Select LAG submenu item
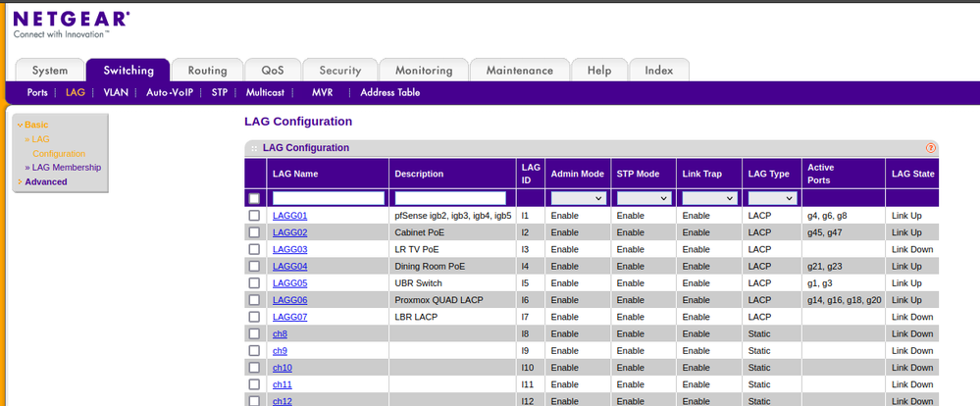The image size is (980, 406). (x=75, y=92)
